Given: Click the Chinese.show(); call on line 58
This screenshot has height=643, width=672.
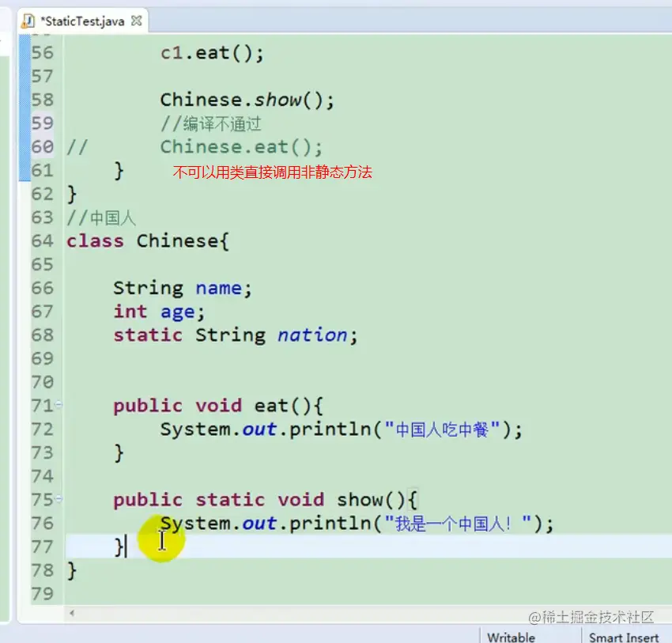Looking at the screenshot, I should 247,100.
